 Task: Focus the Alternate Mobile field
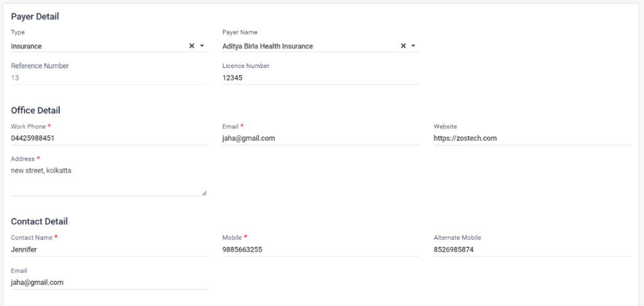531,249
